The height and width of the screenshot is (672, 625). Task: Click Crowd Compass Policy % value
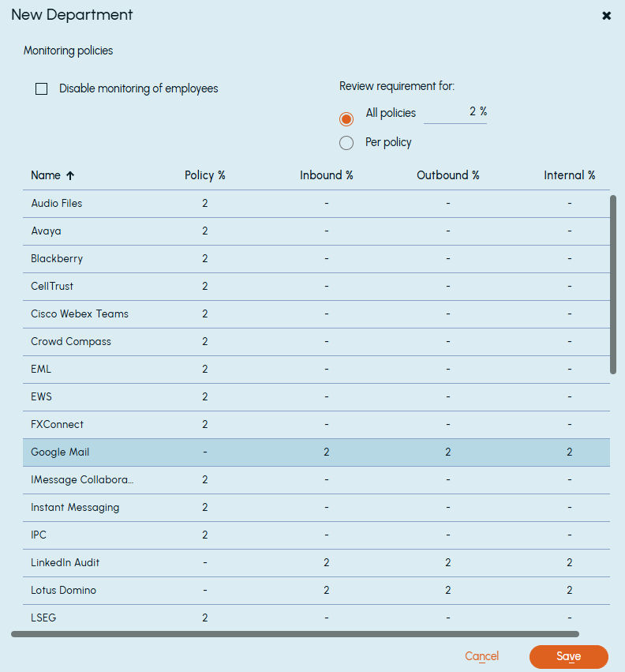coord(204,342)
